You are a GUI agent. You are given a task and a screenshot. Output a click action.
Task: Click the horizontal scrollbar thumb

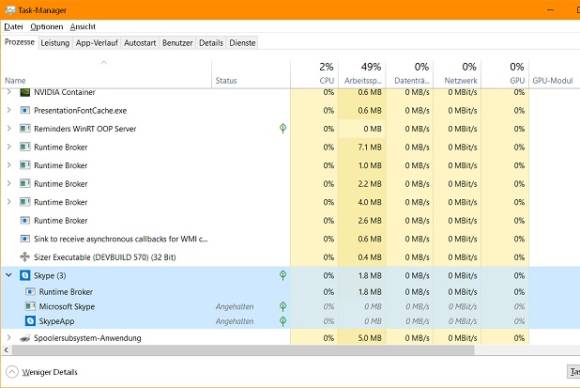243,350
